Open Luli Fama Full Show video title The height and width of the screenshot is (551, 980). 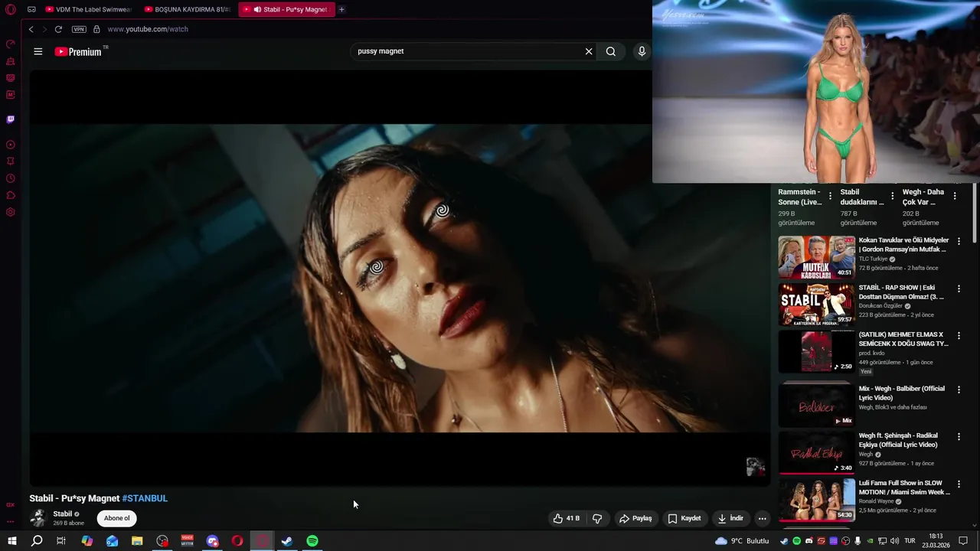click(904, 487)
